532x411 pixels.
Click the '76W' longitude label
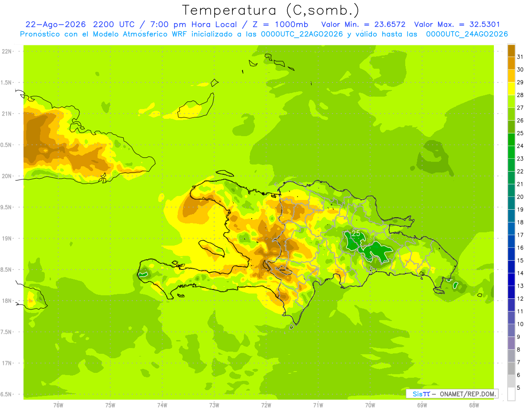[x=58, y=405]
